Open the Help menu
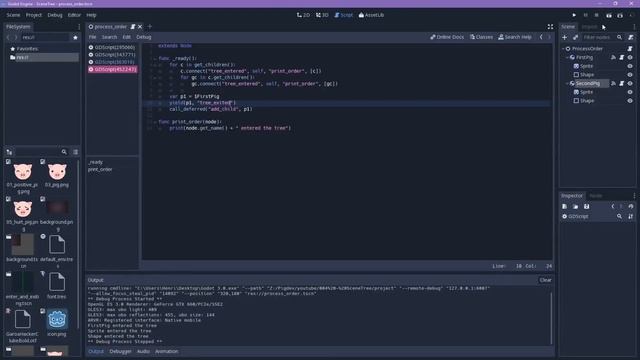 (x=91, y=15)
